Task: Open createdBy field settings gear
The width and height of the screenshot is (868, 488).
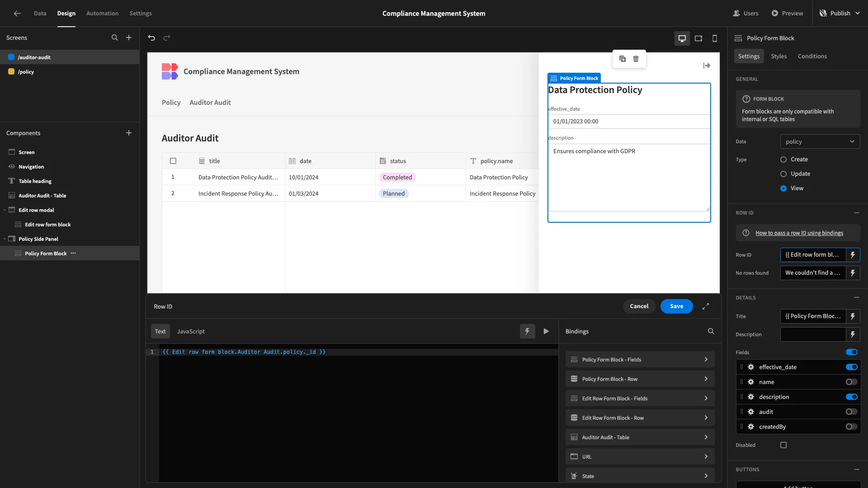Action: [x=751, y=427]
